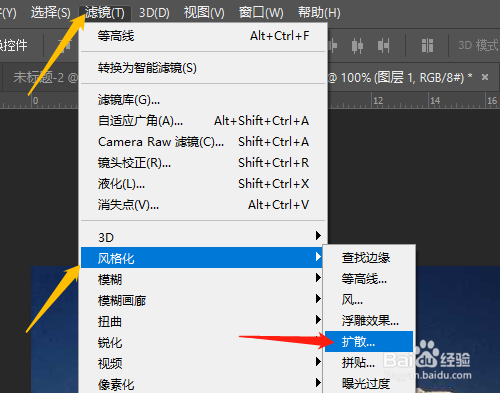Select the 视频 menu entry

202,363
